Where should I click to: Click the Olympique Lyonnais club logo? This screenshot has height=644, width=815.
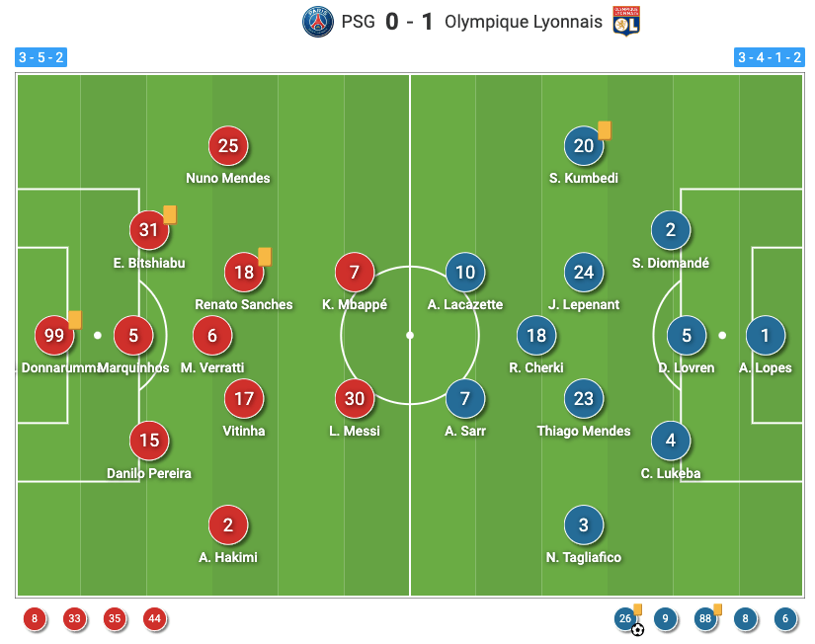point(626,22)
